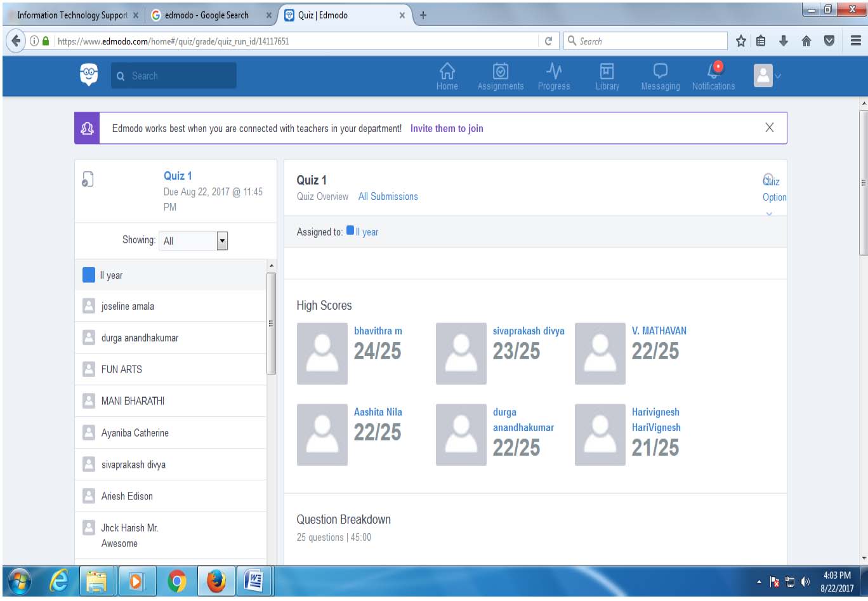Select student Jhck Harish Mr. Awesome
This screenshot has width=868, height=601.
[x=170, y=536]
